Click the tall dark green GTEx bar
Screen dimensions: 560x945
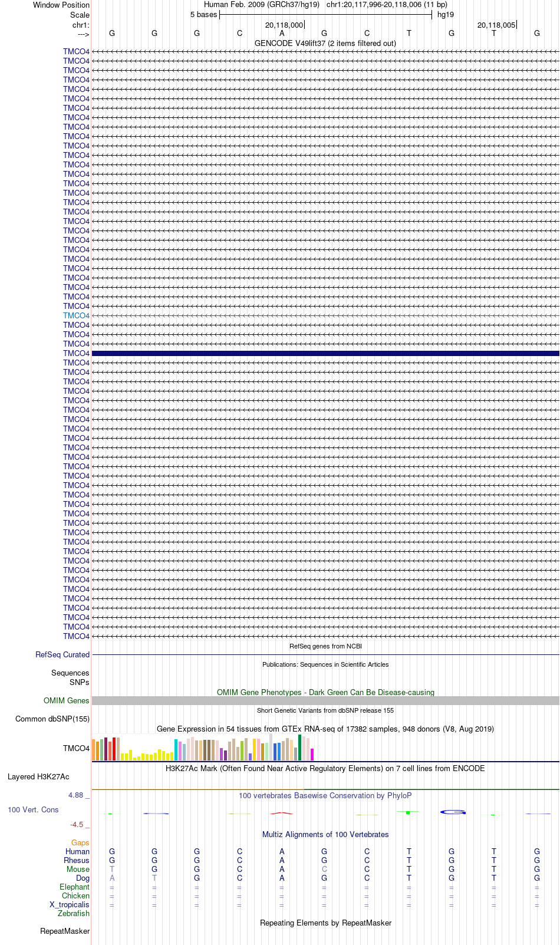click(x=299, y=748)
